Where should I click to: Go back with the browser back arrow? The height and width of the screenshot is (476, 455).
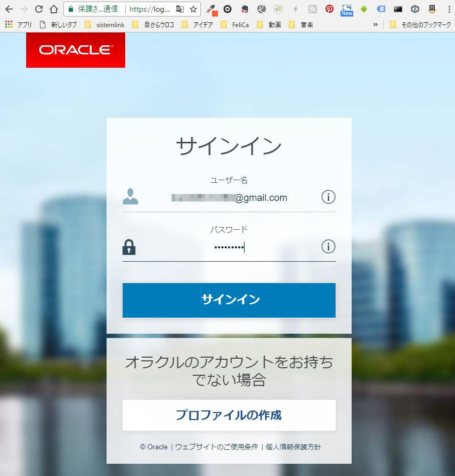9,9
